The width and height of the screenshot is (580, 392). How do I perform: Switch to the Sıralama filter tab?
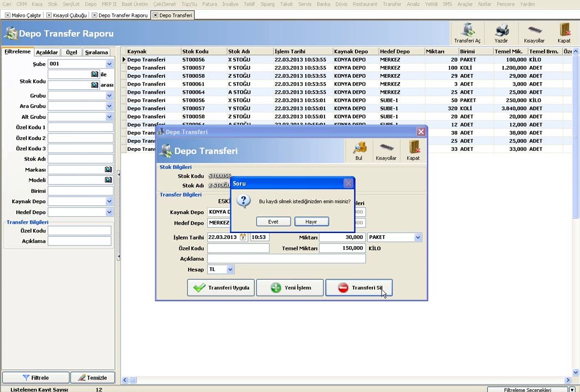point(96,52)
